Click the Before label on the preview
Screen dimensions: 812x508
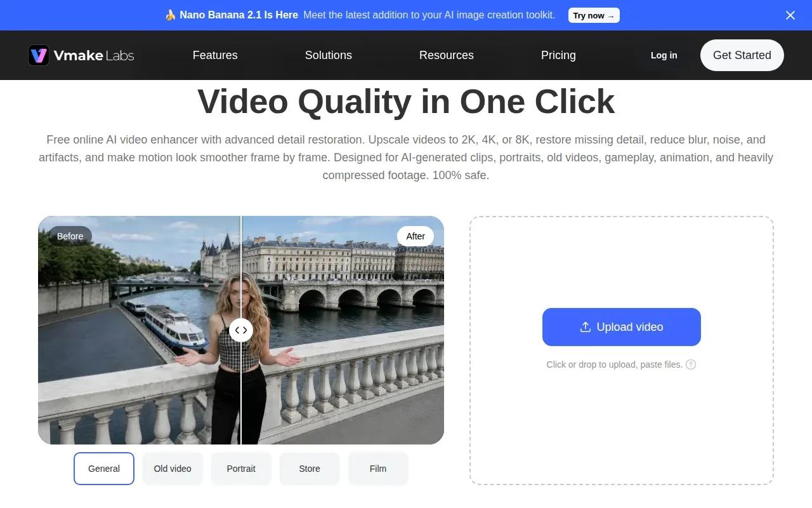tap(70, 236)
